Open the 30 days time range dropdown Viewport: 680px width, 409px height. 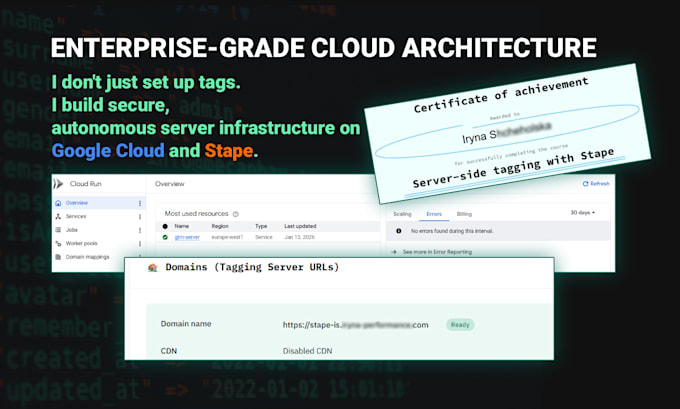[x=582, y=213]
